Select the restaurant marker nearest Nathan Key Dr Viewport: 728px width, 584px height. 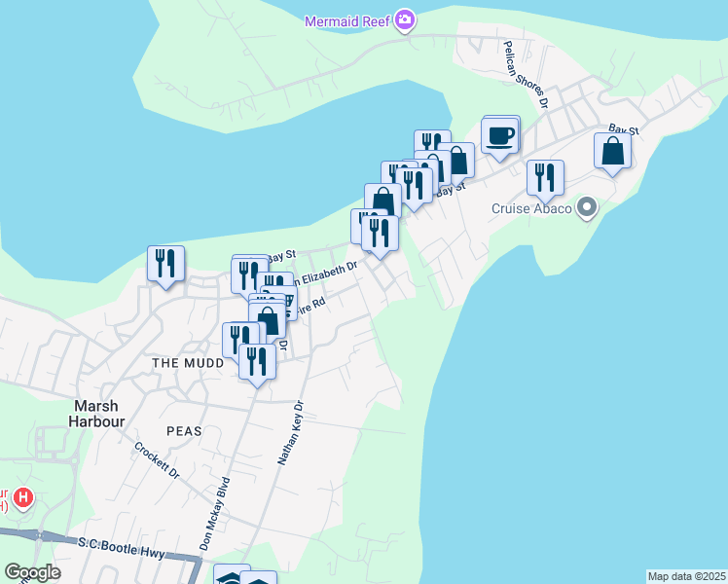pyautogui.click(x=257, y=362)
